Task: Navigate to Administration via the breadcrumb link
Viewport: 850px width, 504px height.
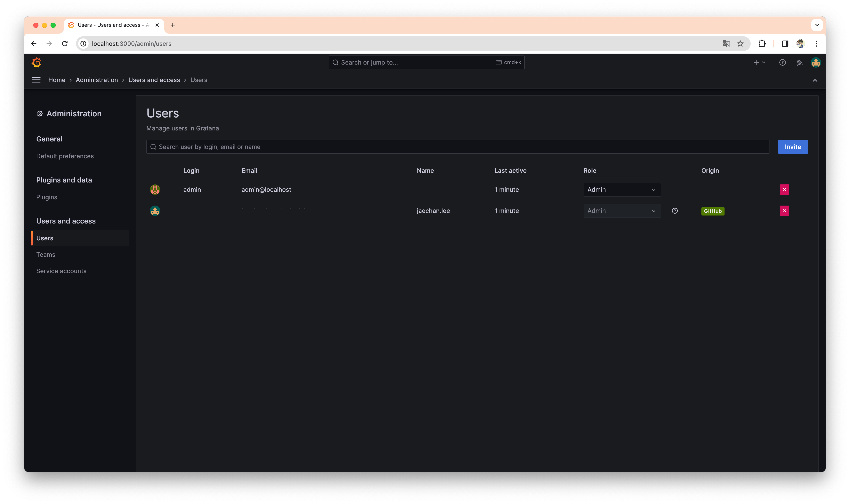Action: pyautogui.click(x=97, y=80)
